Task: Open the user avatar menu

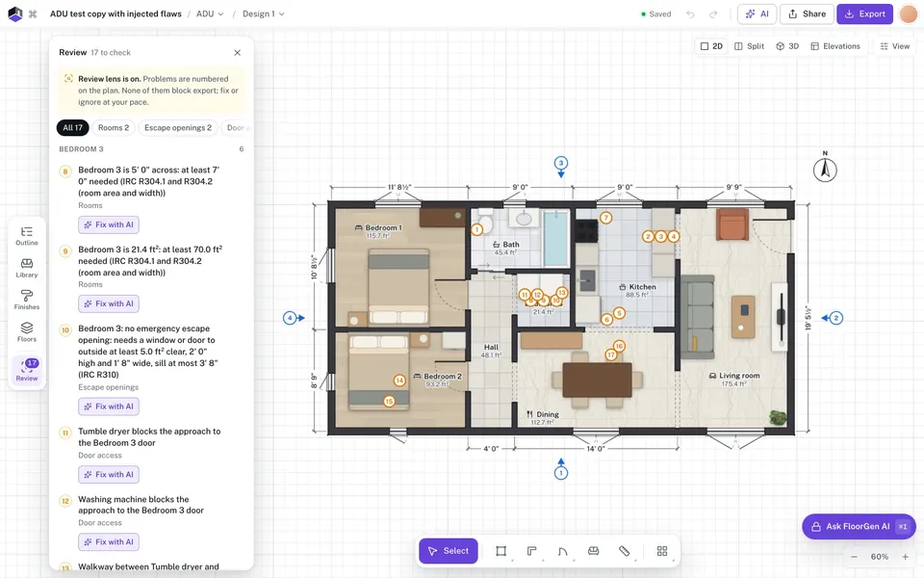Action: pos(908,14)
